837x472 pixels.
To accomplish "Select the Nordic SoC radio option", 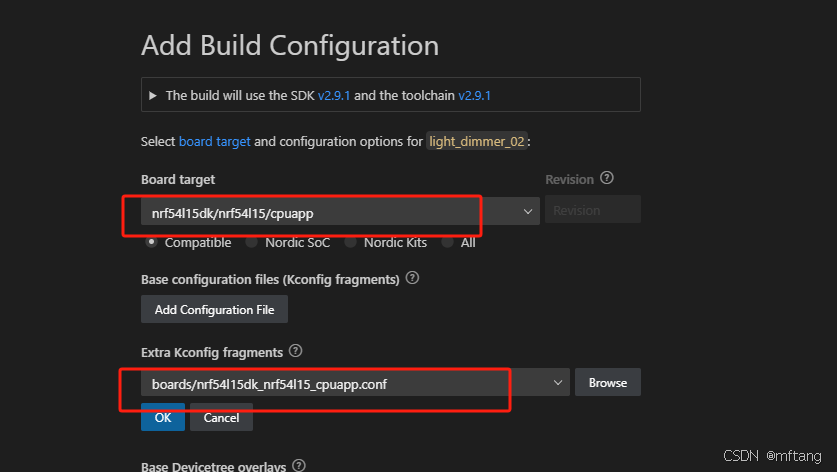I will pyautogui.click(x=251, y=242).
